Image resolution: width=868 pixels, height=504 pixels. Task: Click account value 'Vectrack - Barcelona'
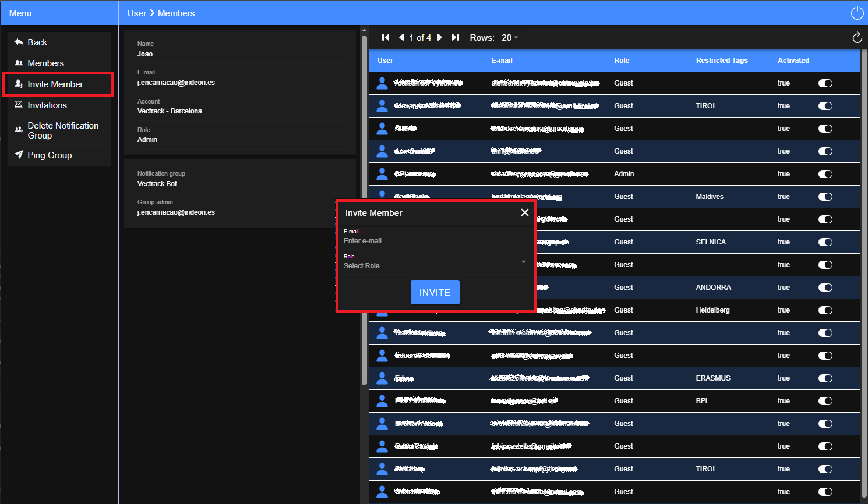coord(170,111)
